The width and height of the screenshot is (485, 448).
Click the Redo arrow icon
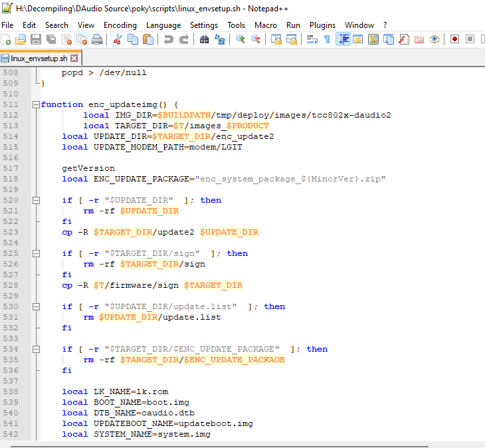pyautogui.click(x=184, y=40)
